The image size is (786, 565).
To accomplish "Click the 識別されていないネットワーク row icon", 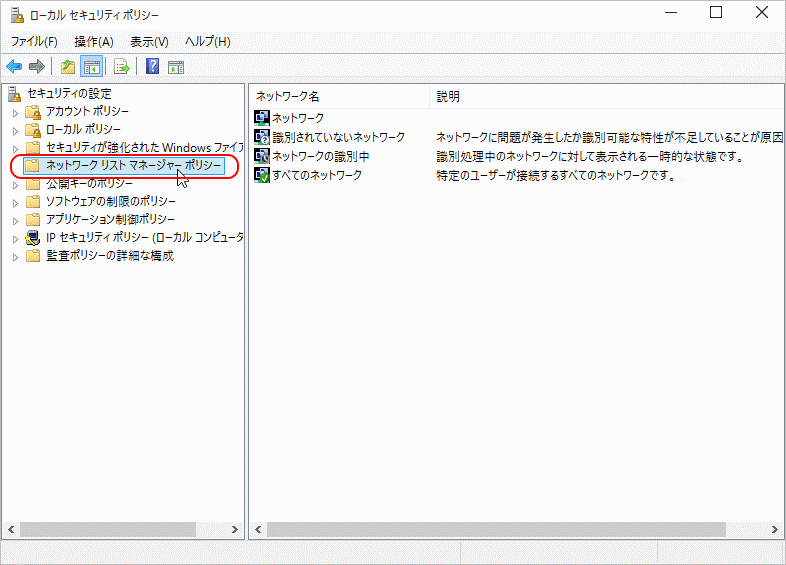I will point(262,137).
